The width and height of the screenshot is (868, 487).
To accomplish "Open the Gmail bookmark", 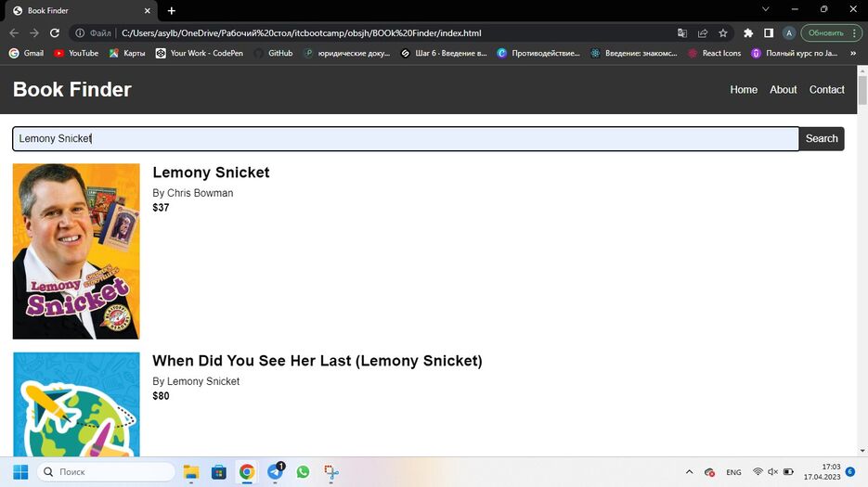I will [x=27, y=53].
